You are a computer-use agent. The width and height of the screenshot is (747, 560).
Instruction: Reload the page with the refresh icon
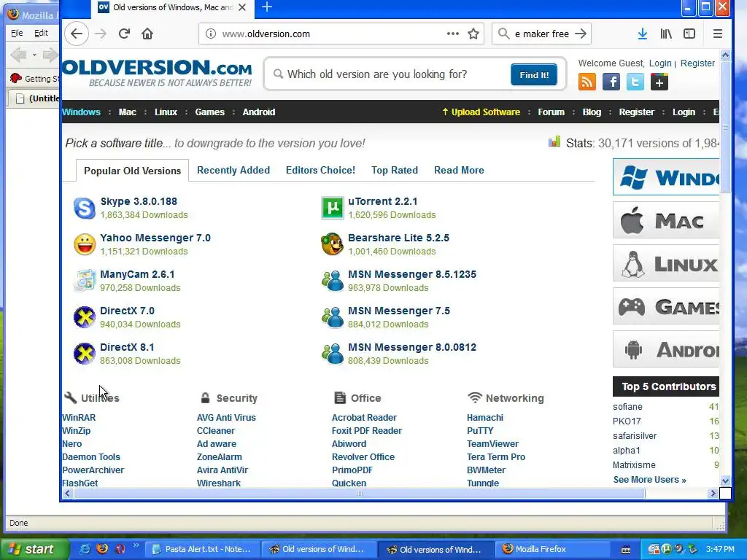pos(124,34)
